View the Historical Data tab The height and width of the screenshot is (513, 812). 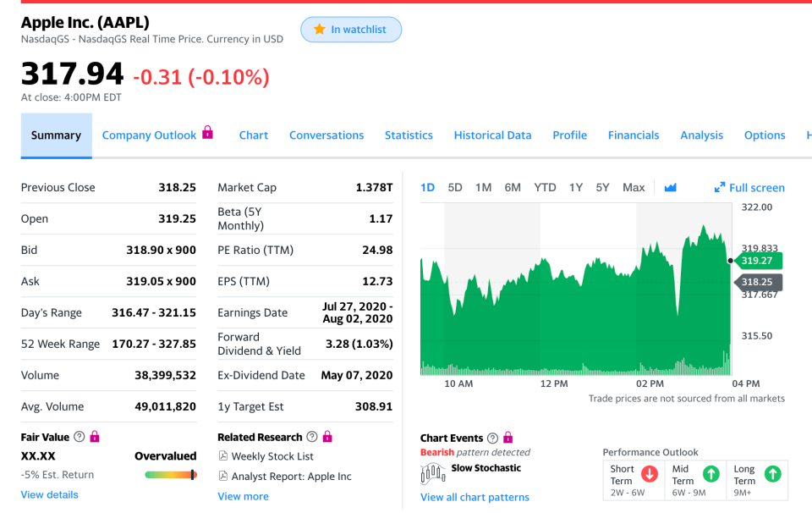pyautogui.click(x=492, y=135)
